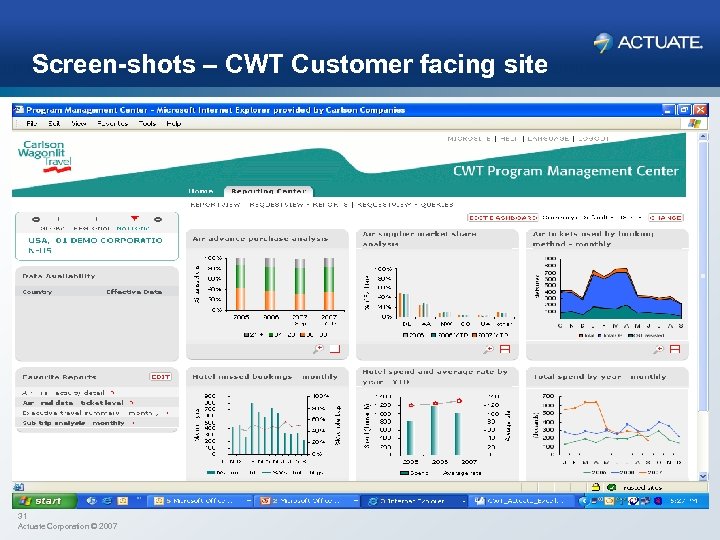Click the LANGUAGE link in the top navigation

[548, 138]
